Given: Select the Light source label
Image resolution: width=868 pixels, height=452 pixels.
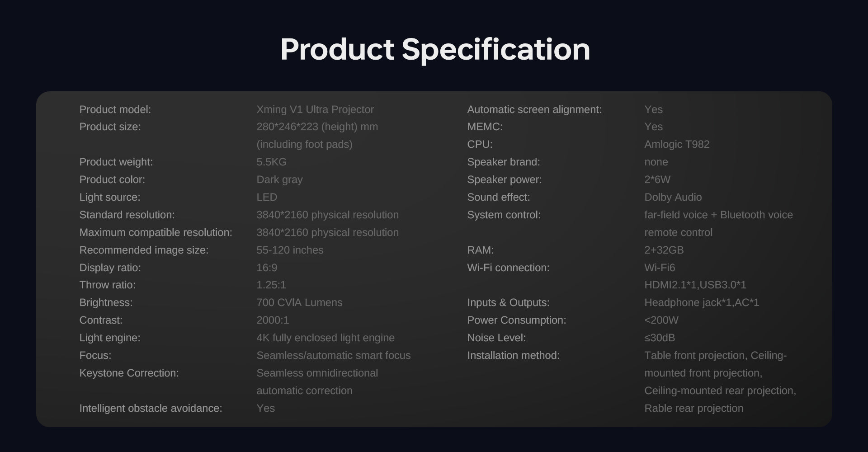Looking at the screenshot, I should pyautogui.click(x=110, y=197).
